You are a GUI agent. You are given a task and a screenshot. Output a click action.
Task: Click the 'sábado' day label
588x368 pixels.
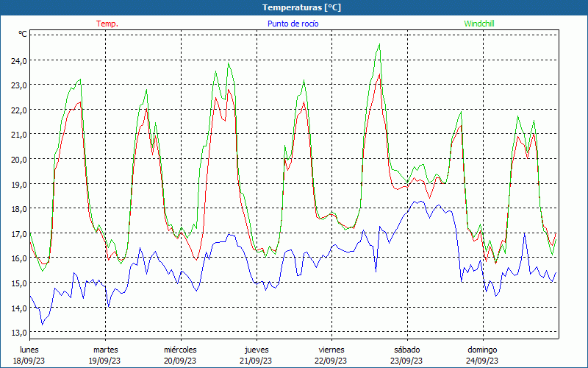tap(407, 350)
